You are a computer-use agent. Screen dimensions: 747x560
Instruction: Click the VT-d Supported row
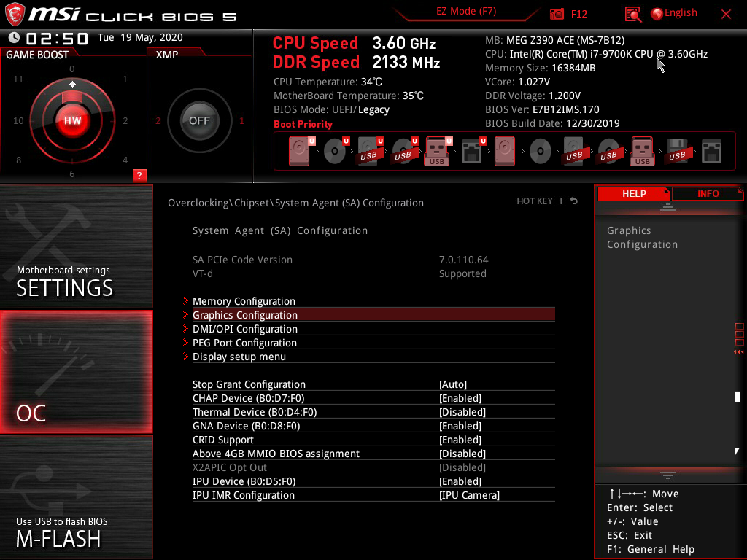click(339, 273)
